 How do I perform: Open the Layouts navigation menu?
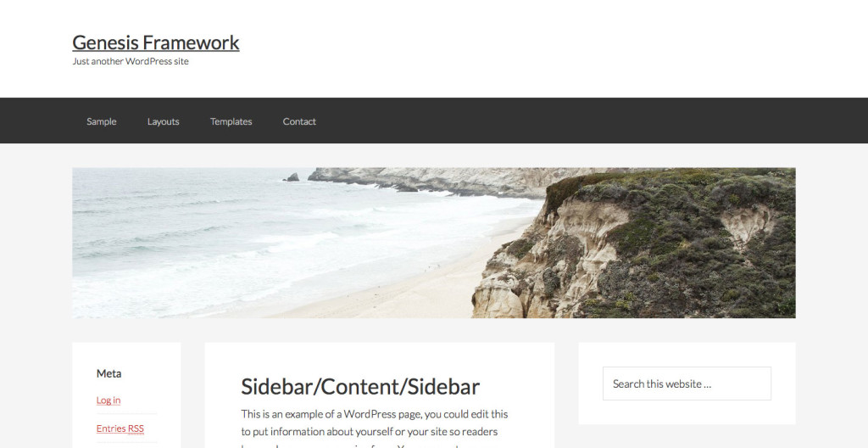[164, 121]
